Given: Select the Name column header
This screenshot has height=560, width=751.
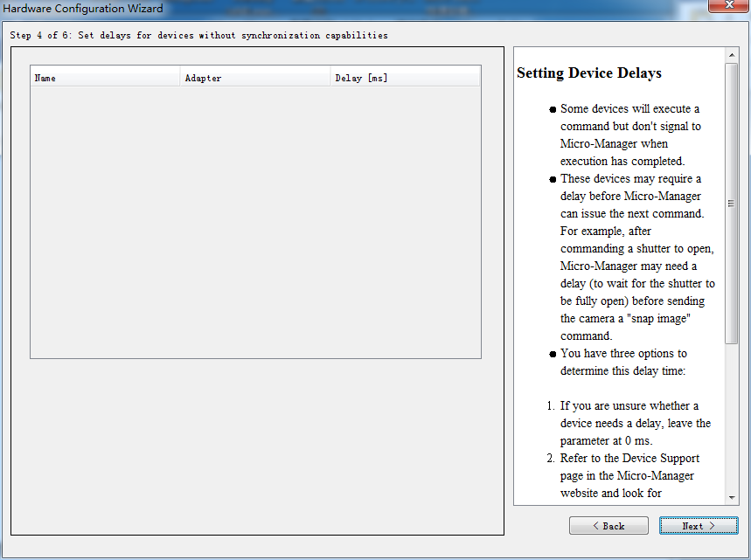Looking at the screenshot, I should (106, 78).
